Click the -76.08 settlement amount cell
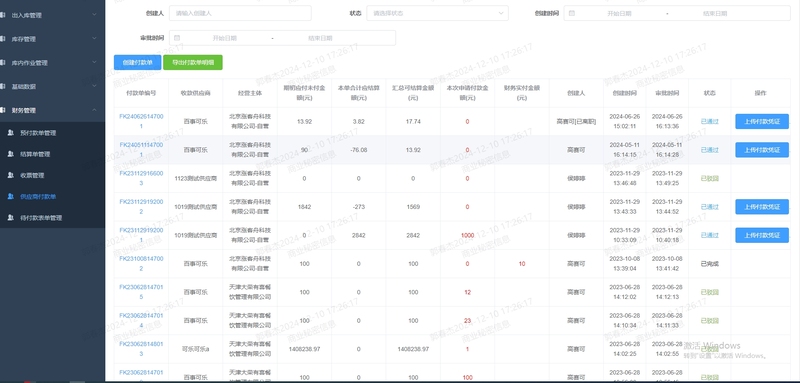This screenshot has width=800, height=383. tap(359, 150)
